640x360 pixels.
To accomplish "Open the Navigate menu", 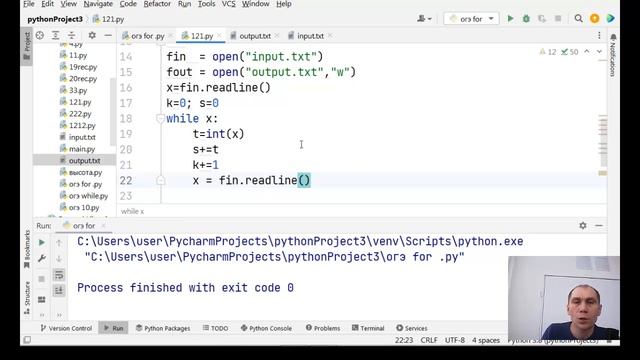I will coord(98,4).
